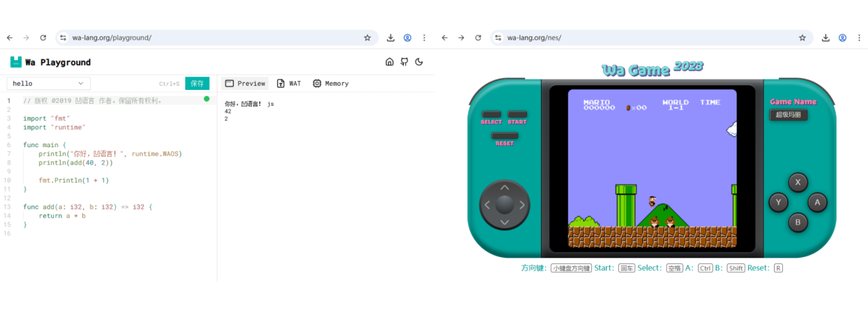The height and width of the screenshot is (329, 868).
Task: Click the Shift key hint for B
Action: point(735,268)
